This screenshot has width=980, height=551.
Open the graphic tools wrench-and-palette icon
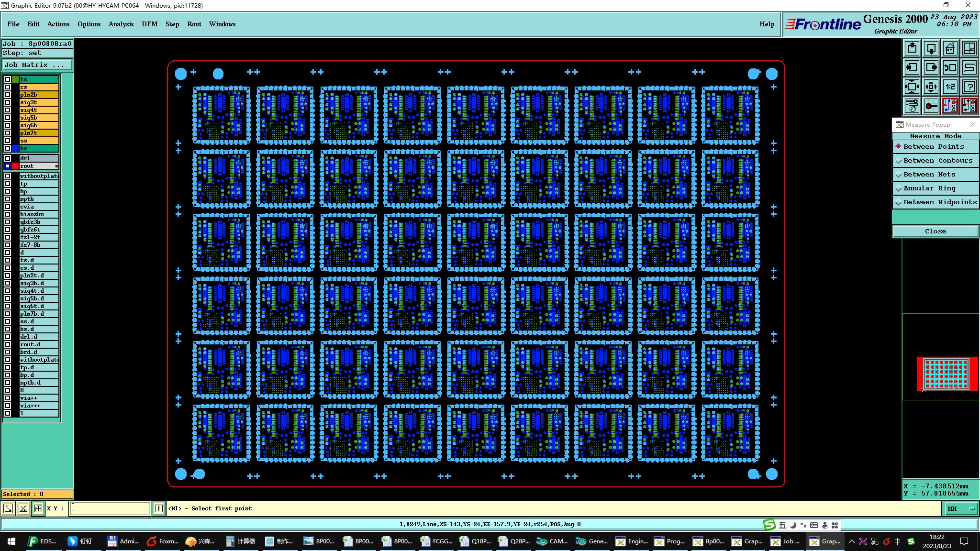(912, 106)
